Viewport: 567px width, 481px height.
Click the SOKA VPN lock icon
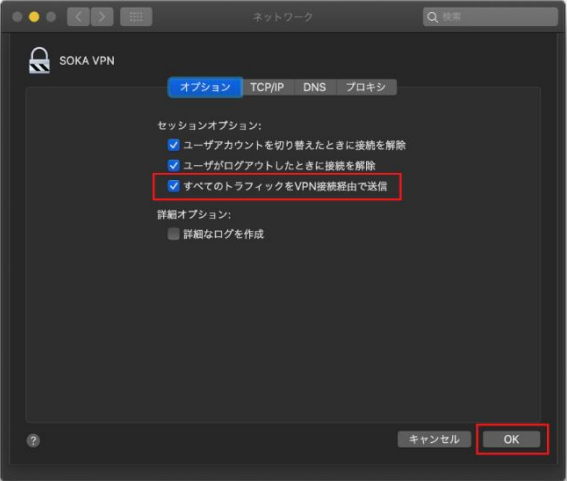point(39,60)
